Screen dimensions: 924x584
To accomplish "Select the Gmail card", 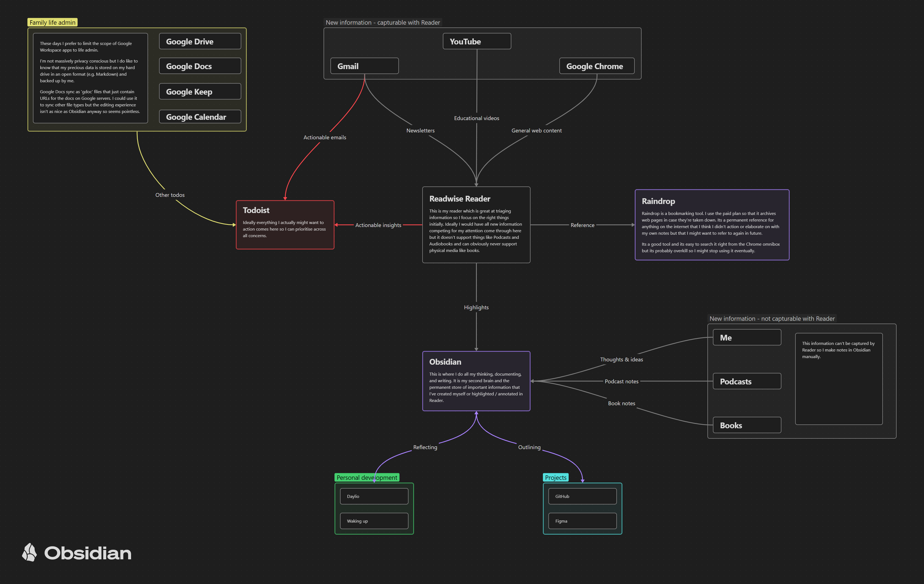I will coord(365,66).
